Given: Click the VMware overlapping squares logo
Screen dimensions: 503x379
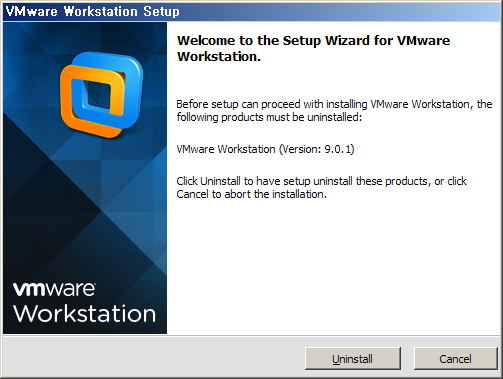Looking at the screenshot, I should [102, 95].
